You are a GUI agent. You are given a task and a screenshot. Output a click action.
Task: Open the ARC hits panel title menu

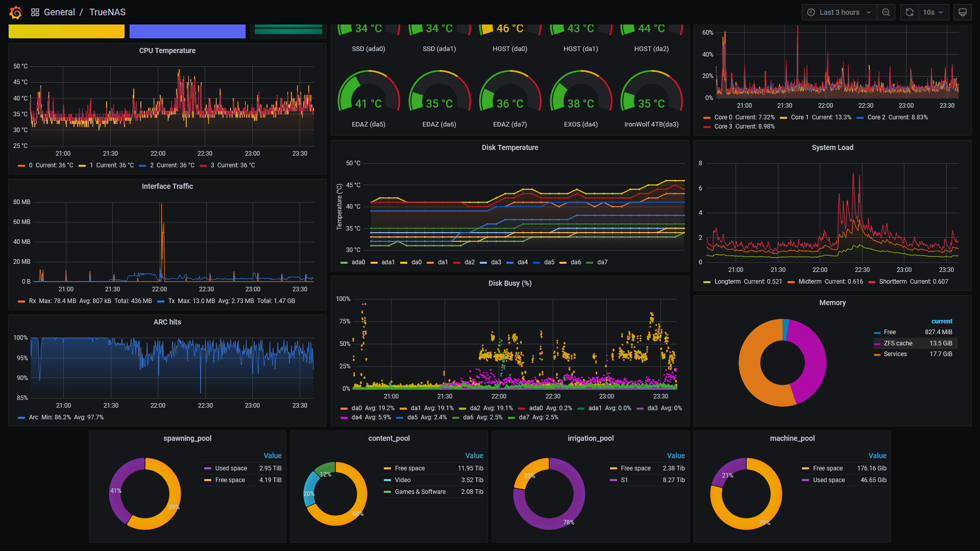click(x=167, y=322)
